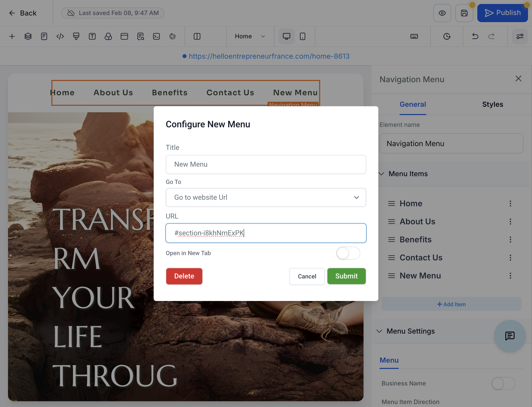Open options for Contact Us menu item

tap(510, 258)
